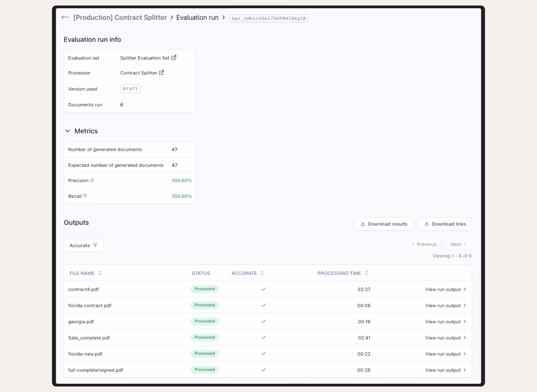The height and width of the screenshot is (392, 537).
Task: Go to Previous page of outputs
Action: point(423,244)
